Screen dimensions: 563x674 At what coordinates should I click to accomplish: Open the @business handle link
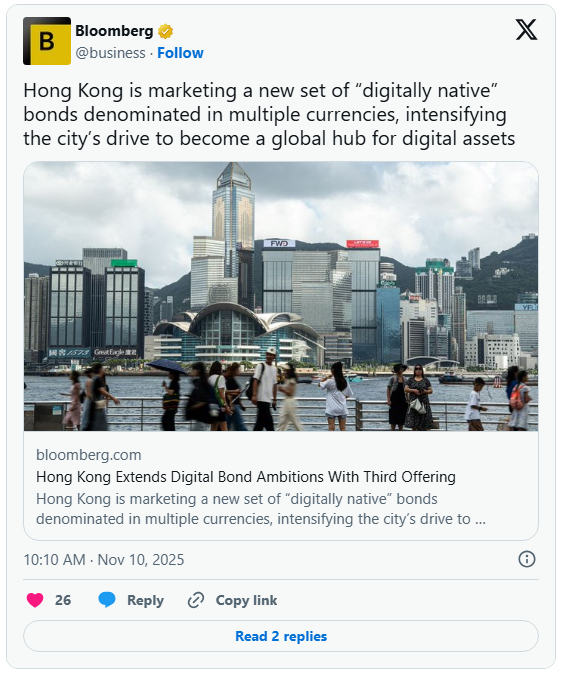(110, 53)
